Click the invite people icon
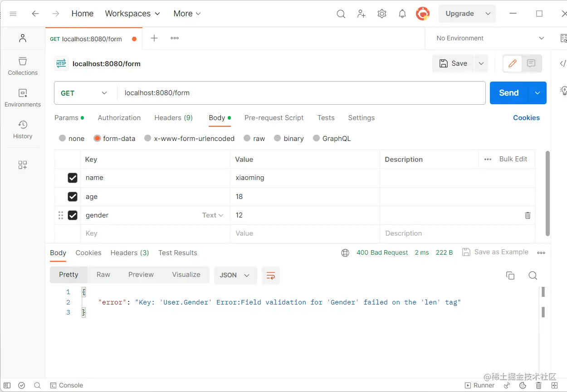Viewport: 567px width, 392px height. (x=362, y=14)
